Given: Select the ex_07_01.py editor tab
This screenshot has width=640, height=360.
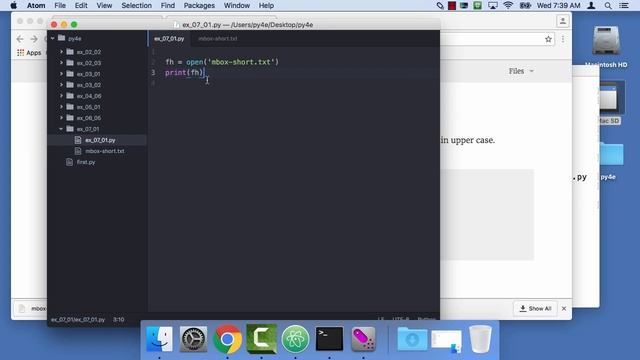Looking at the screenshot, I should tap(169, 38).
